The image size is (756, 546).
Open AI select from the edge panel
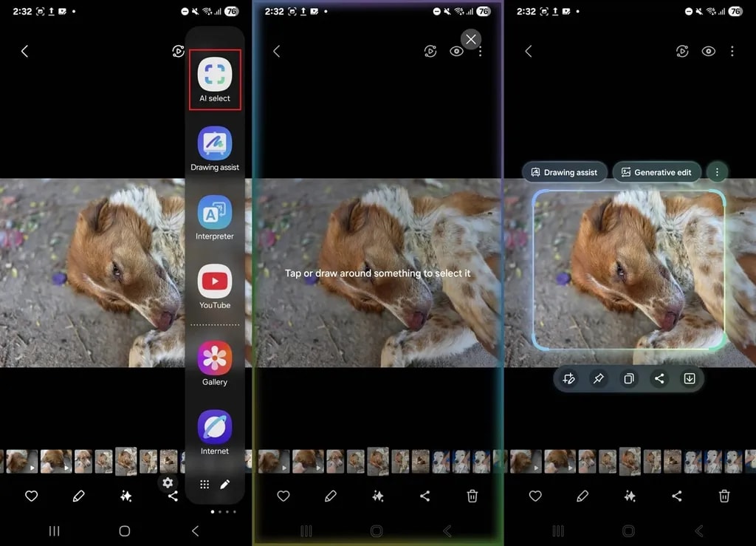click(x=214, y=75)
